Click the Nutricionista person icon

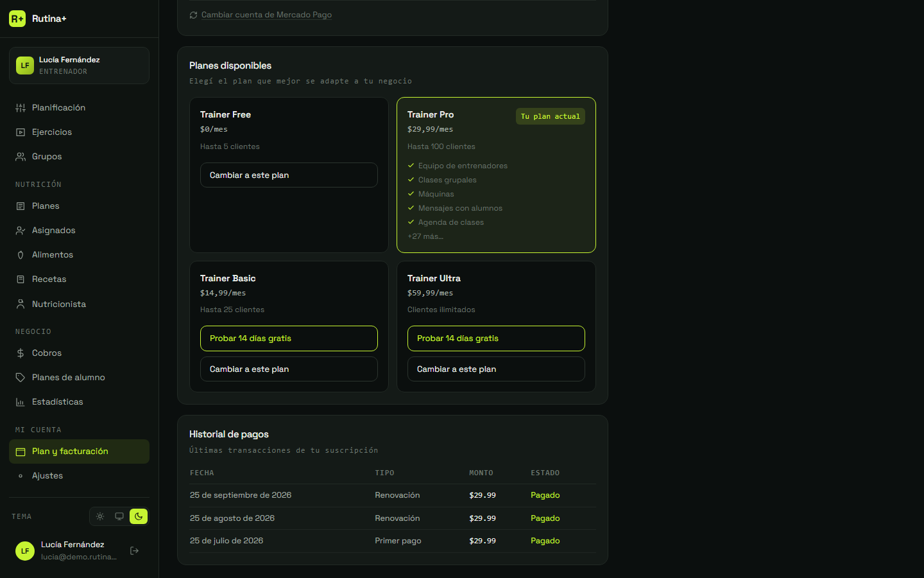tap(21, 304)
